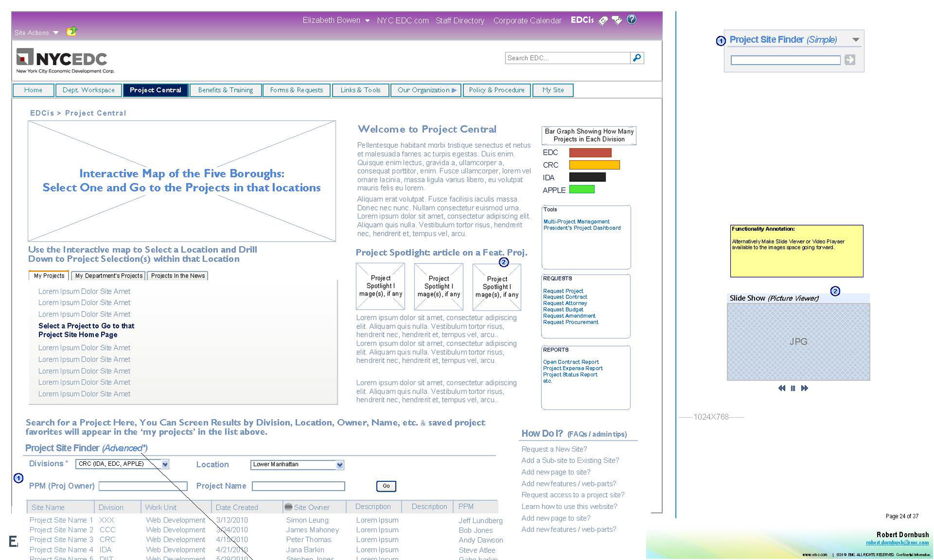Click the Go button
Viewport: 934px width, 560px height.
coord(386,486)
